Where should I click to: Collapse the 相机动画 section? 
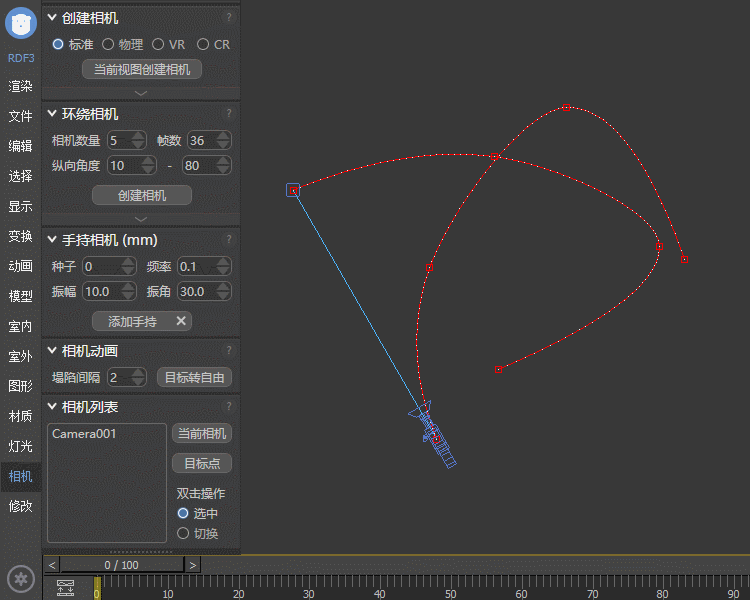click(52, 350)
